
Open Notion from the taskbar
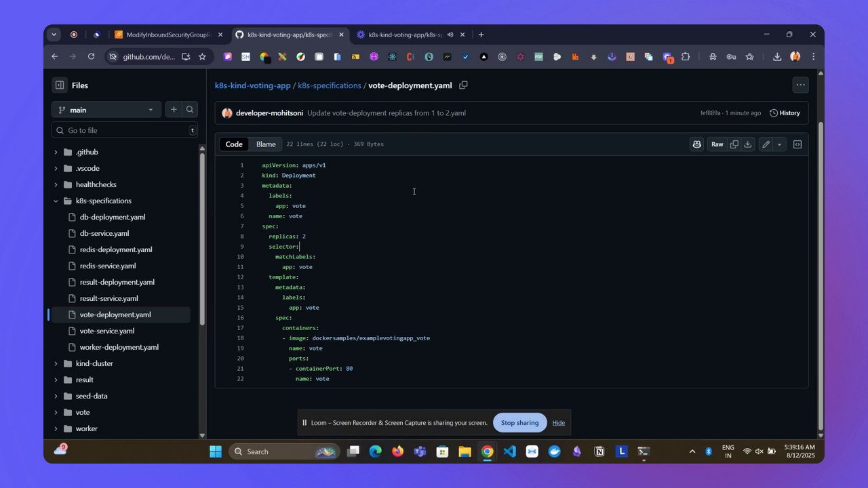coord(599,451)
